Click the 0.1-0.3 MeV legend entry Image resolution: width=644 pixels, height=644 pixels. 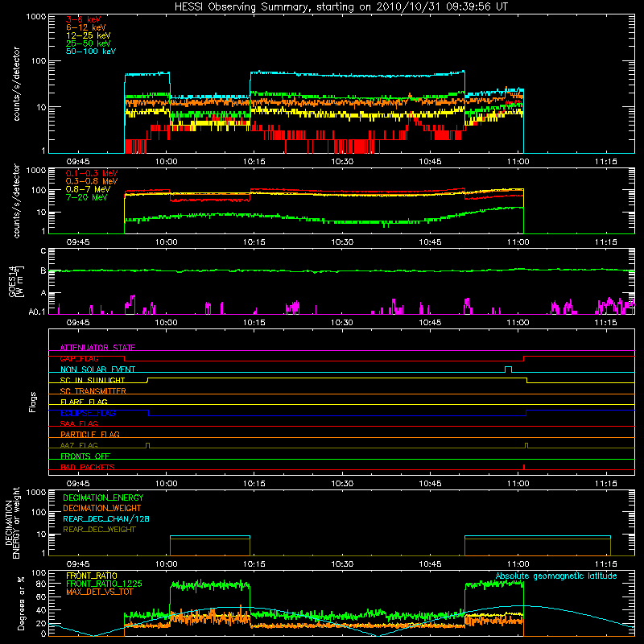tap(92, 173)
